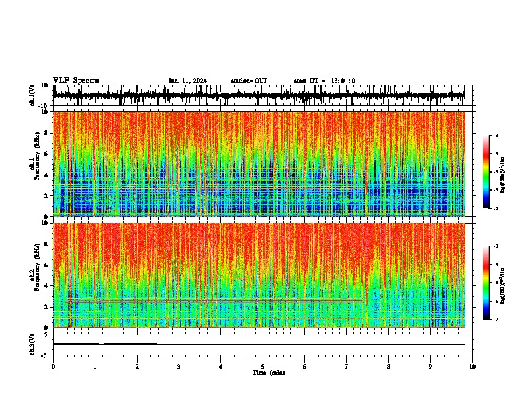The image size is (532, 411).
Task: Click the ch.2 spectrogram color scale bar
Action: (486, 283)
